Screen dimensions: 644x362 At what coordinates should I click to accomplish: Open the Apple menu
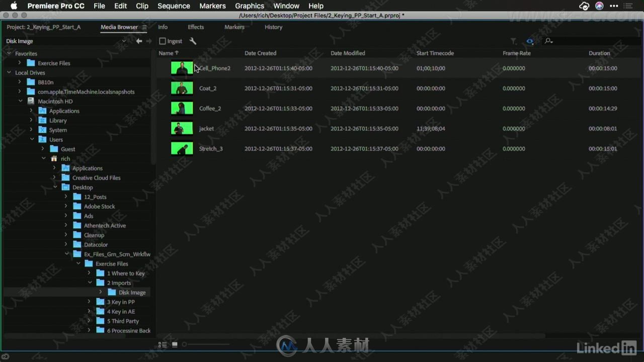14,6
